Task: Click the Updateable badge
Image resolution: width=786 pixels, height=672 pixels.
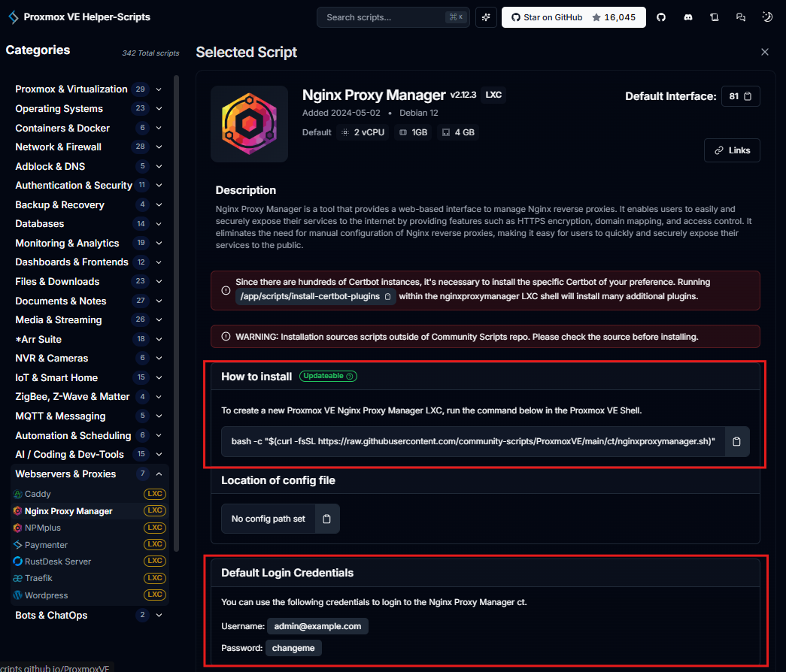Action: click(x=328, y=376)
